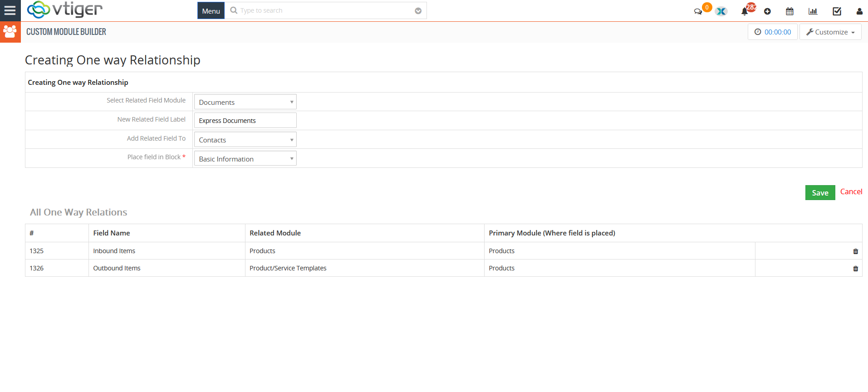
Task: Open the calendar icon
Action: 790,11
